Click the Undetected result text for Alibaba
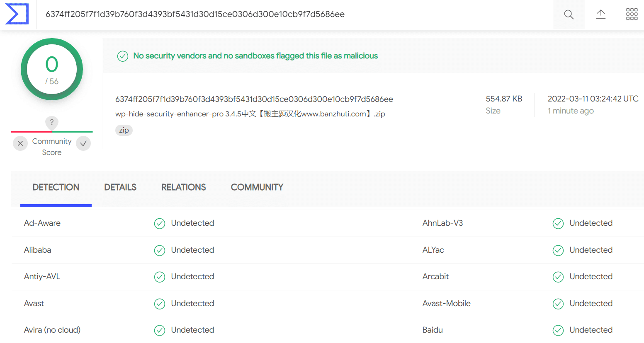Screen dimensions: 644x343 pyautogui.click(x=193, y=250)
